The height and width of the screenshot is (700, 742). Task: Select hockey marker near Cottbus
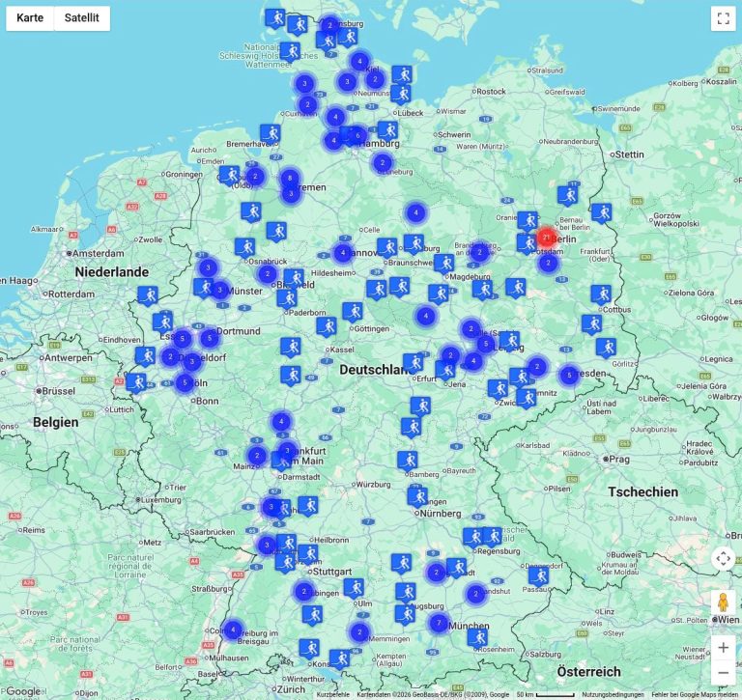point(601,294)
